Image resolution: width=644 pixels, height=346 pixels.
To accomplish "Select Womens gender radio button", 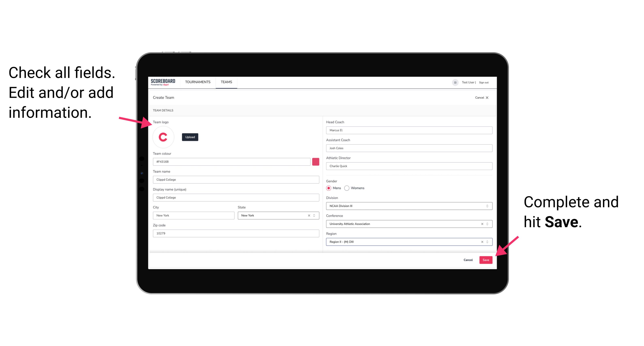I will [348, 188].
